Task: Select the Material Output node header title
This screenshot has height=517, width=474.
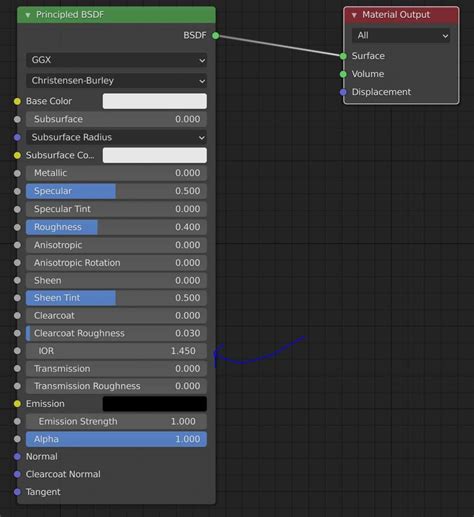Action: [x=396, y=15]
